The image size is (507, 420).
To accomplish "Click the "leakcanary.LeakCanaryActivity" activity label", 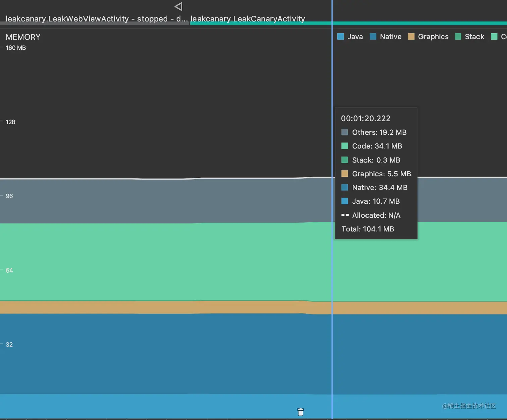I will pos(248,19).
